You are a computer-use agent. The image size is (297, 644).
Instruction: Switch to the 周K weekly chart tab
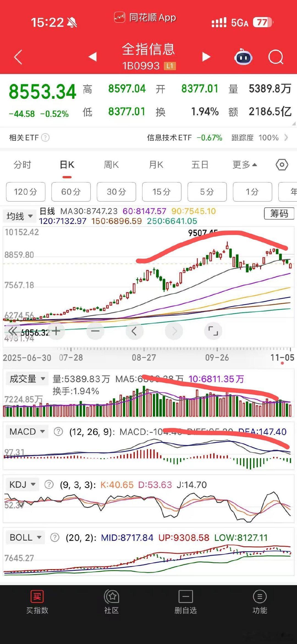(111, 165)
